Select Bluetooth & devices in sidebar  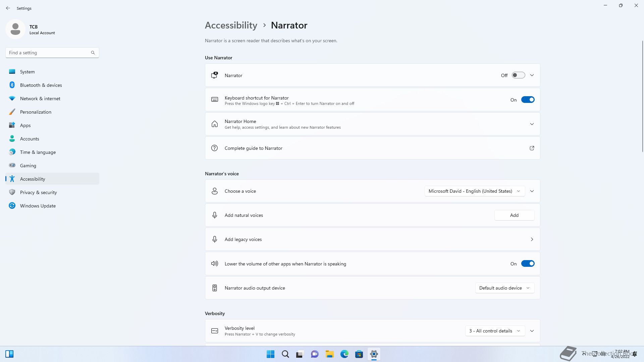click(52, 85)
